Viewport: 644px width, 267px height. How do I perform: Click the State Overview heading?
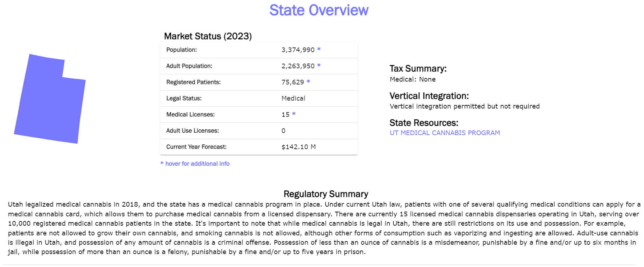pos(319,10)
